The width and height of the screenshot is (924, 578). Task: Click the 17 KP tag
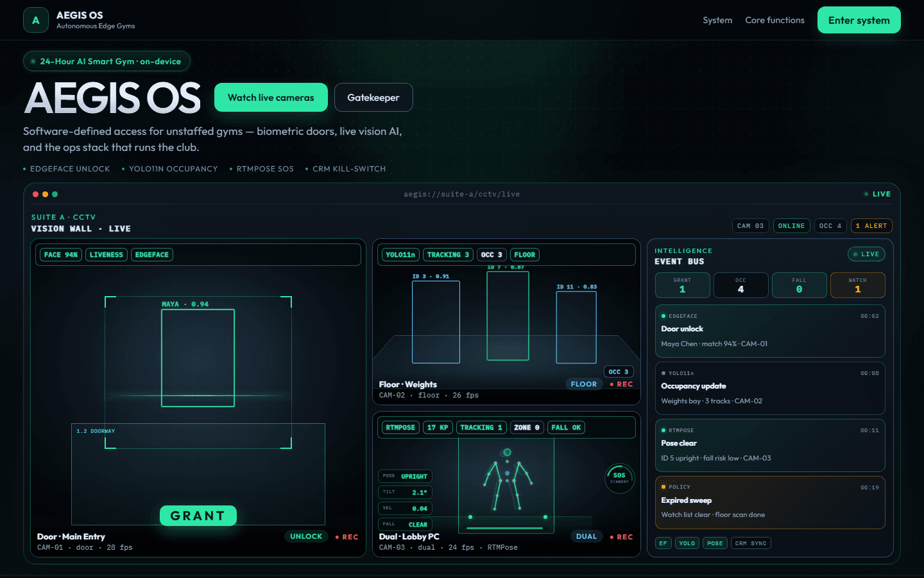tap(438, 428)
